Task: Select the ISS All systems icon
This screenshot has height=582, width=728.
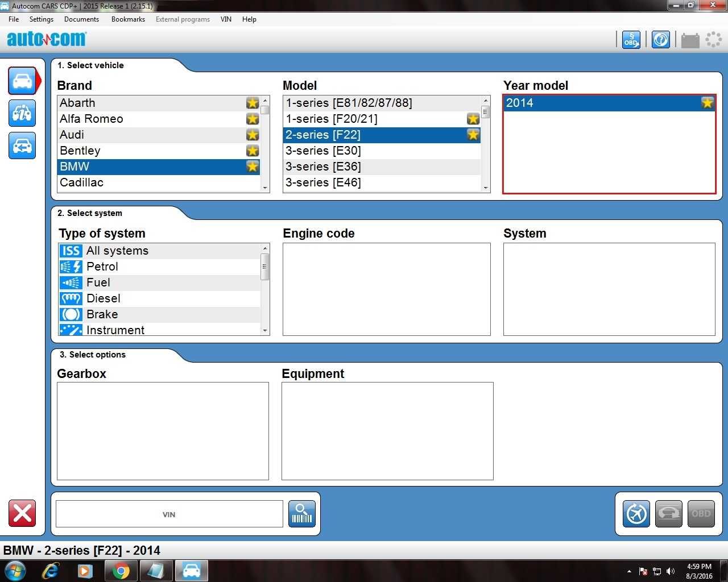Action: 71,251
